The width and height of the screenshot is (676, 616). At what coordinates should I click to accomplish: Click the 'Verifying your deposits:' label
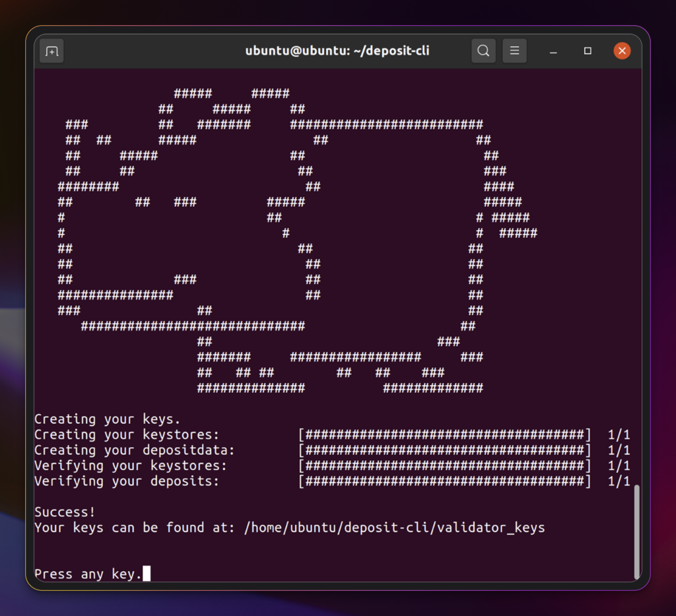pos(127,481)
